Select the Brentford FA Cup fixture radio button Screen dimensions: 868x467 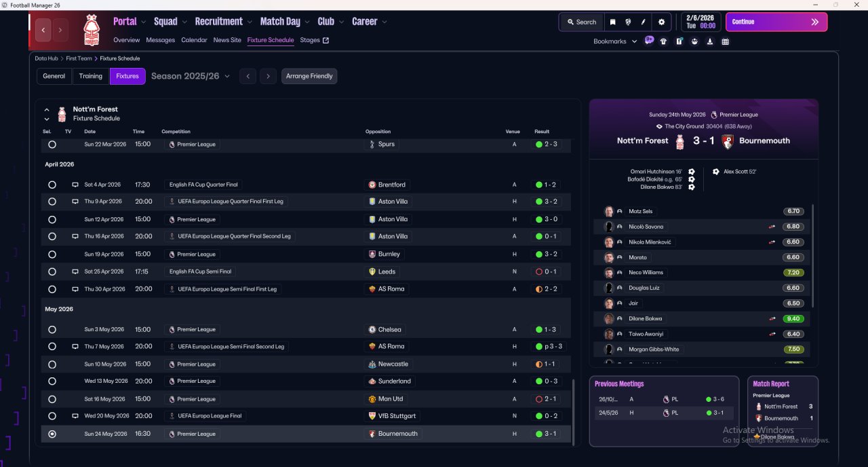[52, 185]
